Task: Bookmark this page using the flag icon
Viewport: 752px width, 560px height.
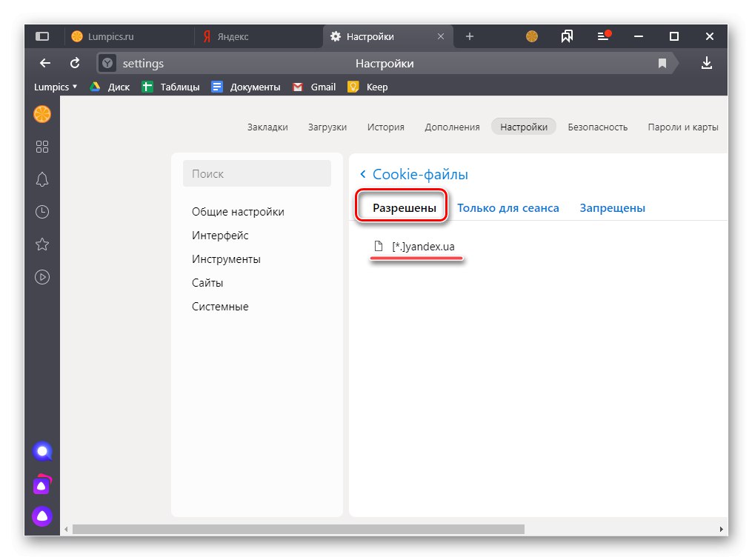Action: click(662, 63)
